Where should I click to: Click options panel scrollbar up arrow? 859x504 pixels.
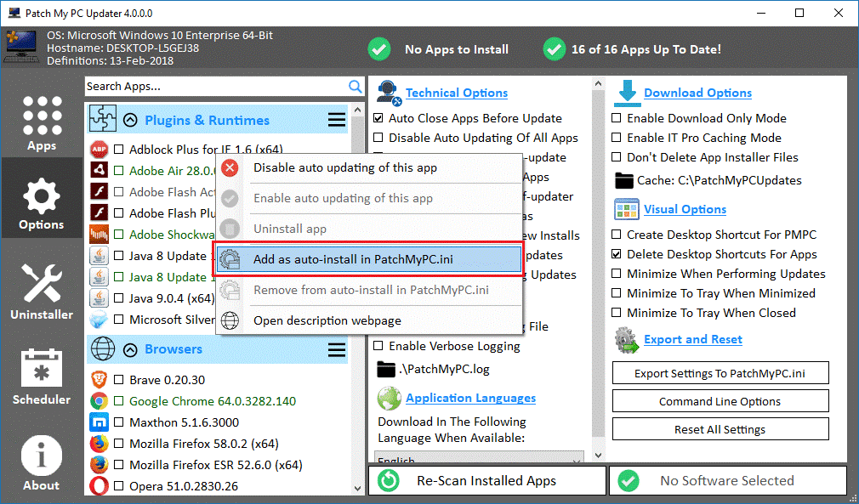[598, 84]
